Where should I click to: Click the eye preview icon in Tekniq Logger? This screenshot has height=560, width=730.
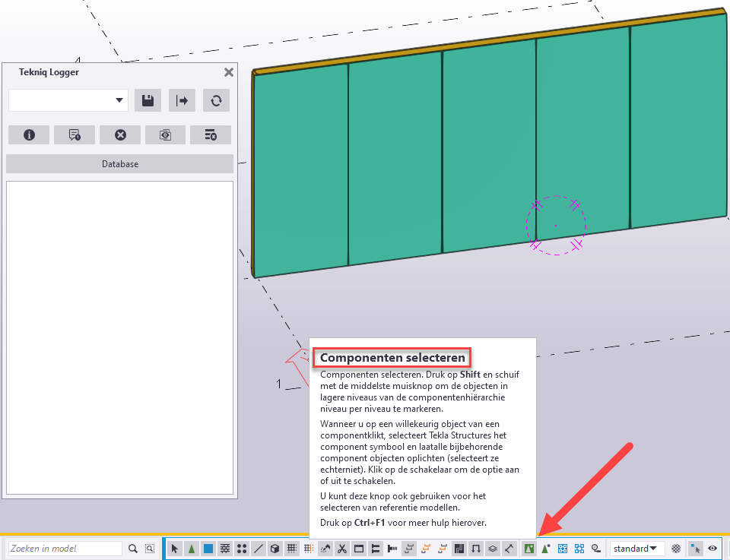[x=165, y=134]
